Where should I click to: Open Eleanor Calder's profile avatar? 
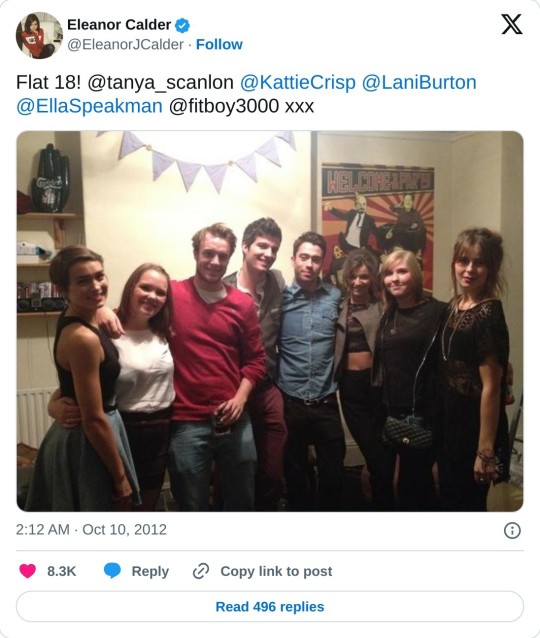click(39, 35)
